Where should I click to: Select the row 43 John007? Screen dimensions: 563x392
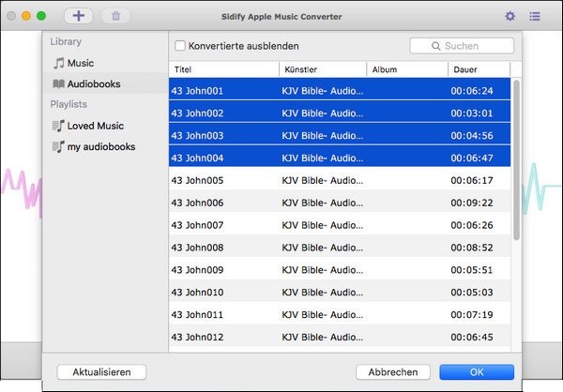[340, 225]
